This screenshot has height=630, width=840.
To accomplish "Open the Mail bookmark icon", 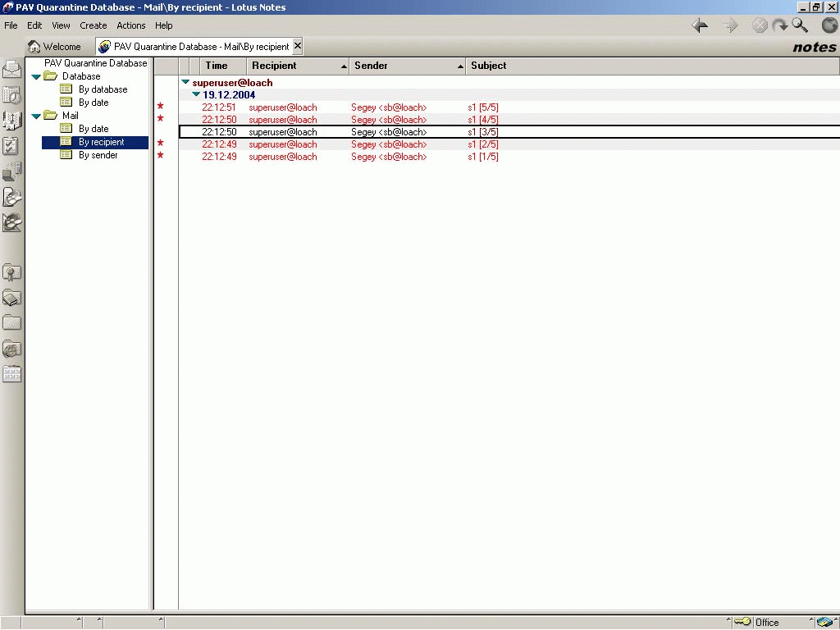I will pos(11,70).
